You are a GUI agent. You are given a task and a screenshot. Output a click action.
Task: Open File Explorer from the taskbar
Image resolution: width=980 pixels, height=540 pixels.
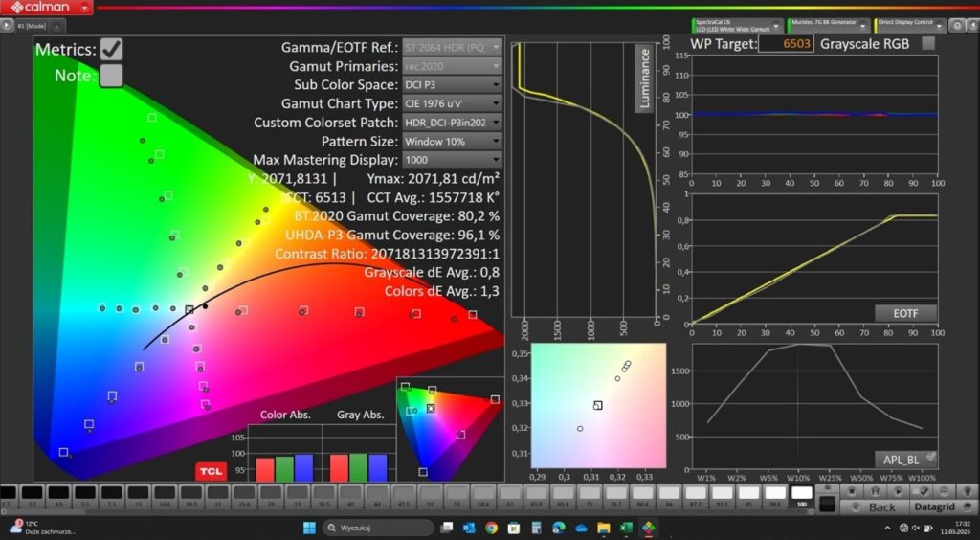point(604,529)
